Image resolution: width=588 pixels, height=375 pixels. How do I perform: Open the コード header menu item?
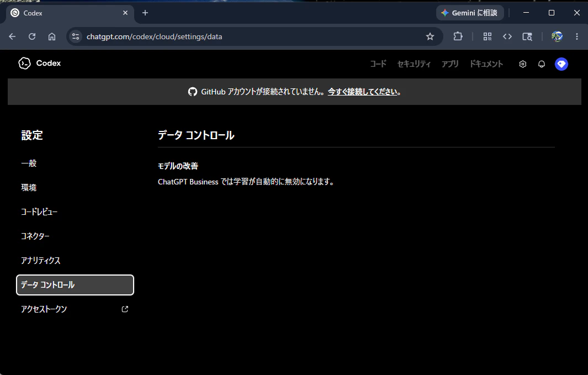point(378,64)
